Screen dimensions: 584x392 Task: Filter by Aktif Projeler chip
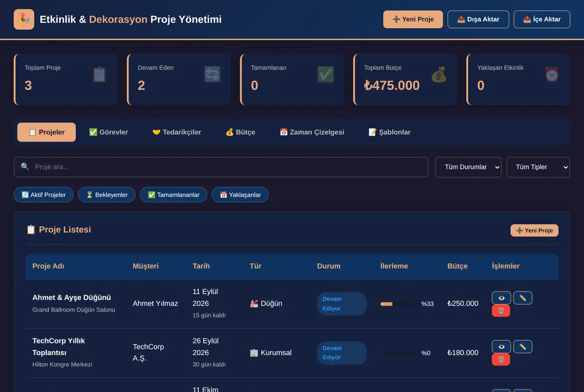tap(43, 195)
